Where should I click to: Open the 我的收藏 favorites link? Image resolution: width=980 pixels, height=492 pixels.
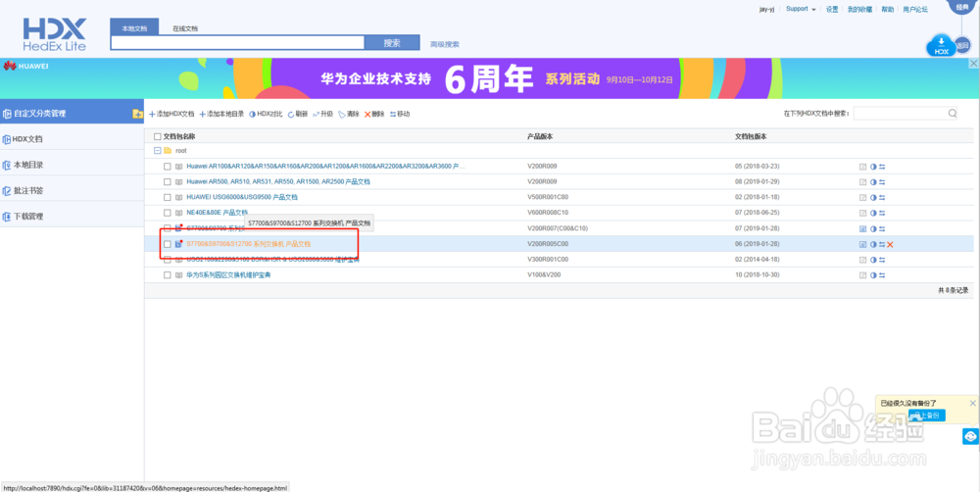(x=859, y=10)
